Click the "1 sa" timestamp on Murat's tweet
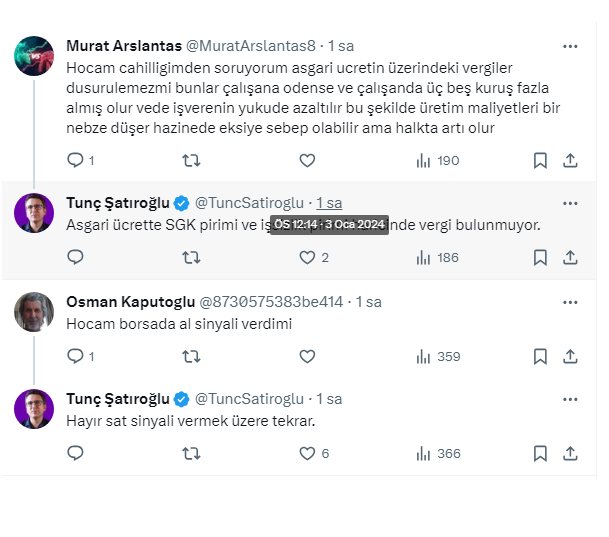The width and height of the screenshot is (609, 537). point(341,46)
